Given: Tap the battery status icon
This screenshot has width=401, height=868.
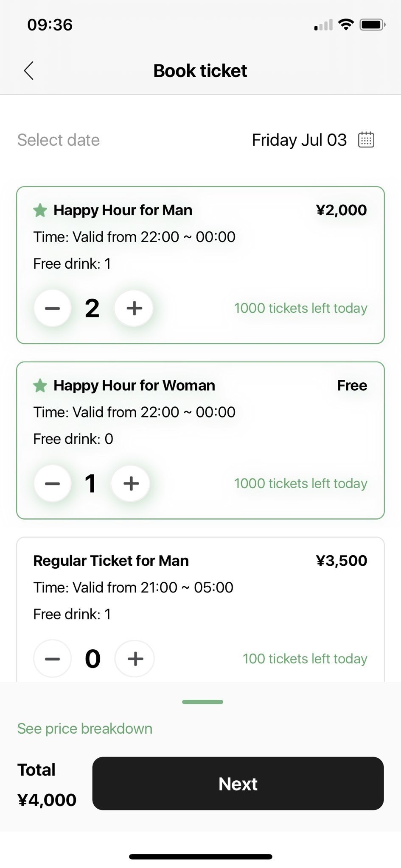Looking at the screenshot, I should 372,25.
